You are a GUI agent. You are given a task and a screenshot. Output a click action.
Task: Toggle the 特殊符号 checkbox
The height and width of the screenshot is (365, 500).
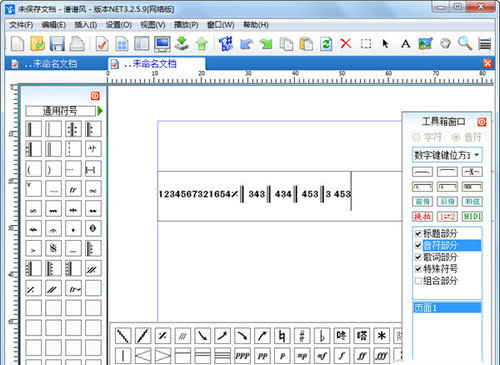point(418,269)
